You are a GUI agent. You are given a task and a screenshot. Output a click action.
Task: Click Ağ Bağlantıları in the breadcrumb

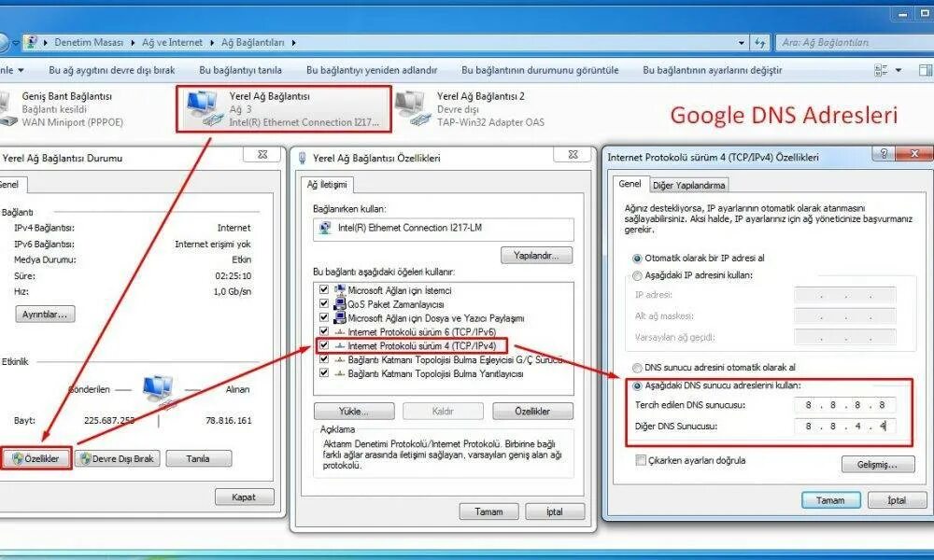[x=252, y=42]
